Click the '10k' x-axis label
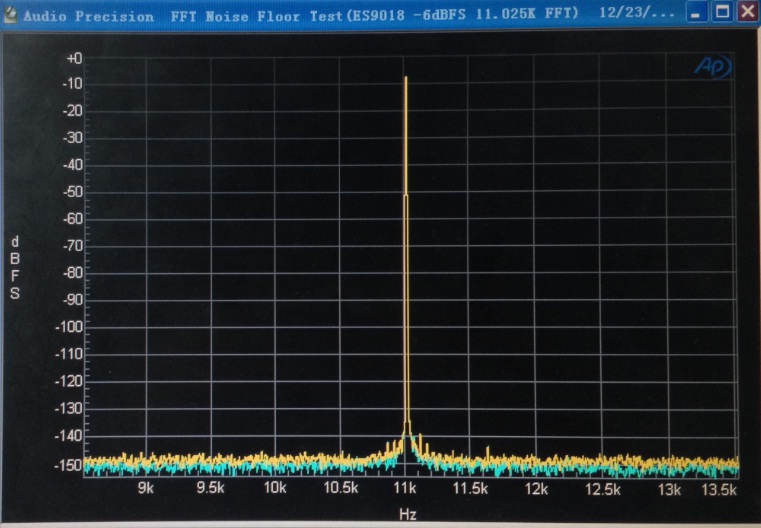The height and width of the screenshot is (528, 761). [275, 488]
